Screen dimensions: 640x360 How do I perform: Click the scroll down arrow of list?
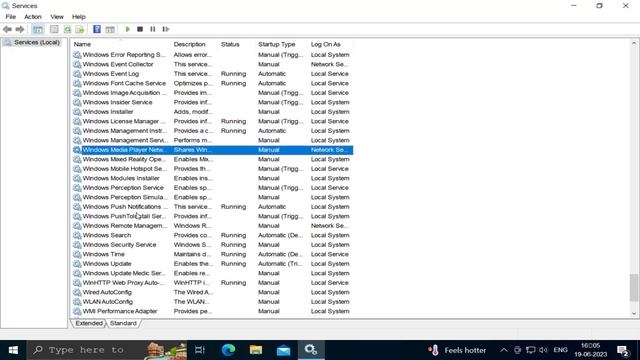click(633, 313)
